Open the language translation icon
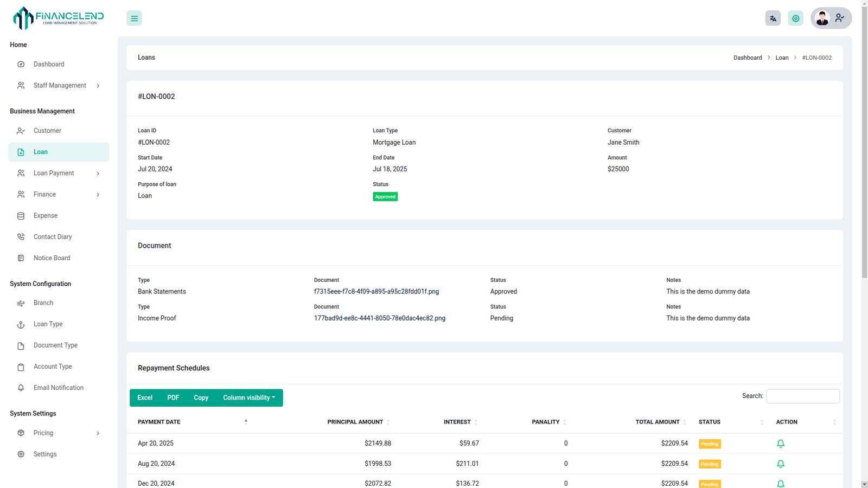The height and width of the screenshot is (488, 868). (x=773, y=18)
